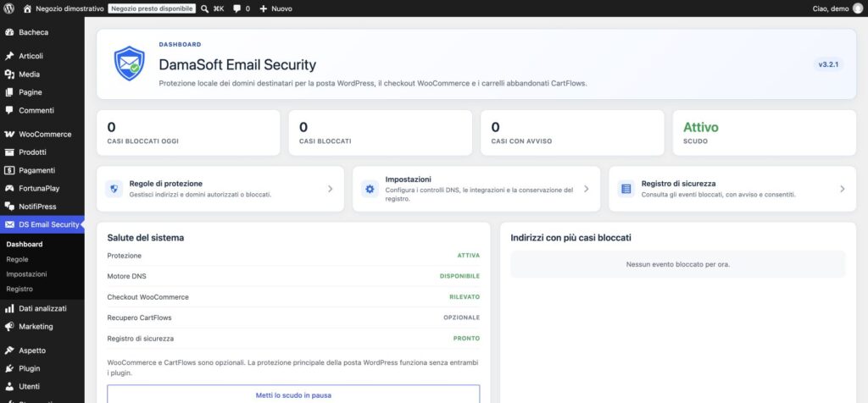Open the chevron on Regole di protezione card
The height and width of the screenshot is (403, 868).
click(x=330, y=189)
